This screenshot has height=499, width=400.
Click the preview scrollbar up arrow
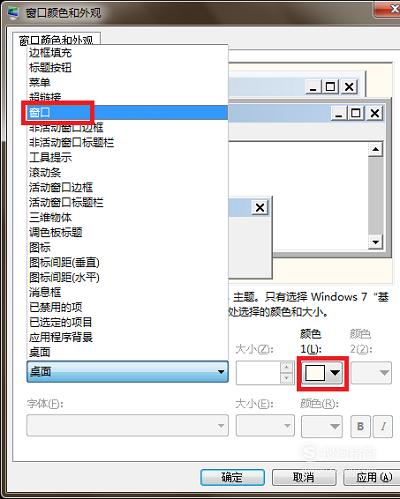tap(375, 149)
